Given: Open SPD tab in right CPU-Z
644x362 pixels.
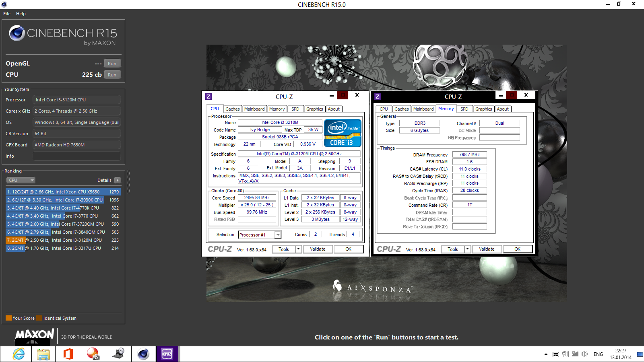Looking at the screenshot, I should pyautogui.click(x=464, y=109).
